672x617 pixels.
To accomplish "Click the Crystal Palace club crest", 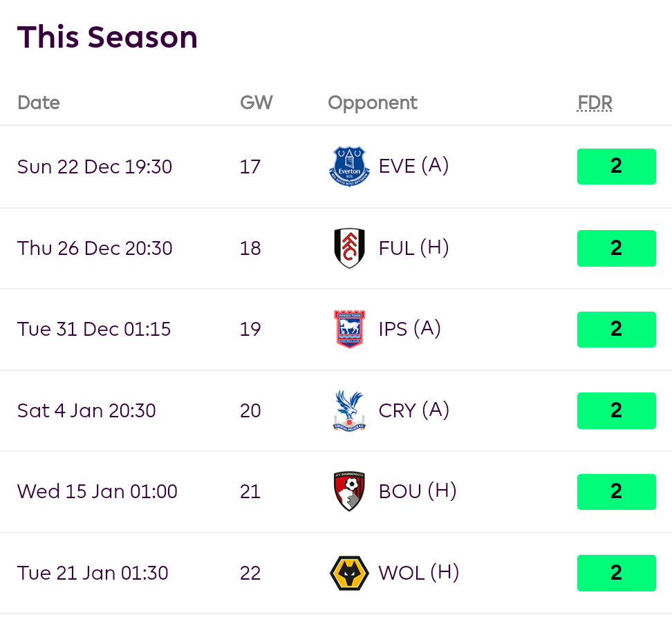I will click(349, 410).
